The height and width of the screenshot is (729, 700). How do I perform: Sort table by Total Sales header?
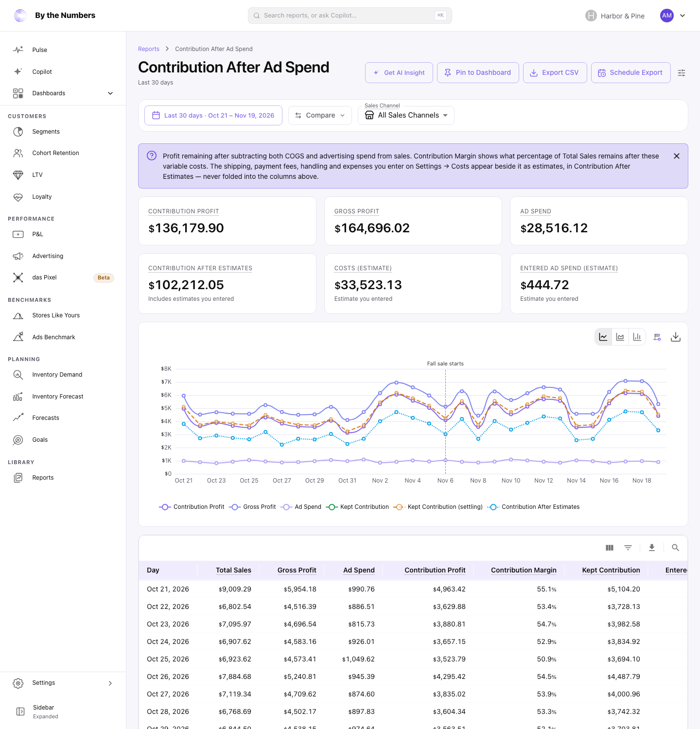click(x=233, y=570)
